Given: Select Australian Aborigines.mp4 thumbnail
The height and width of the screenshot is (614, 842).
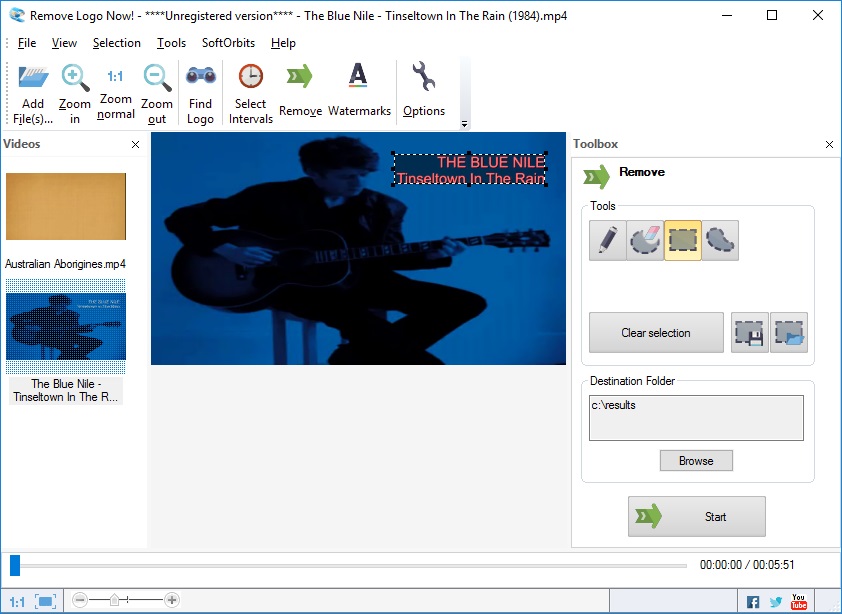Looking at the screenshot, I should 66,206.
